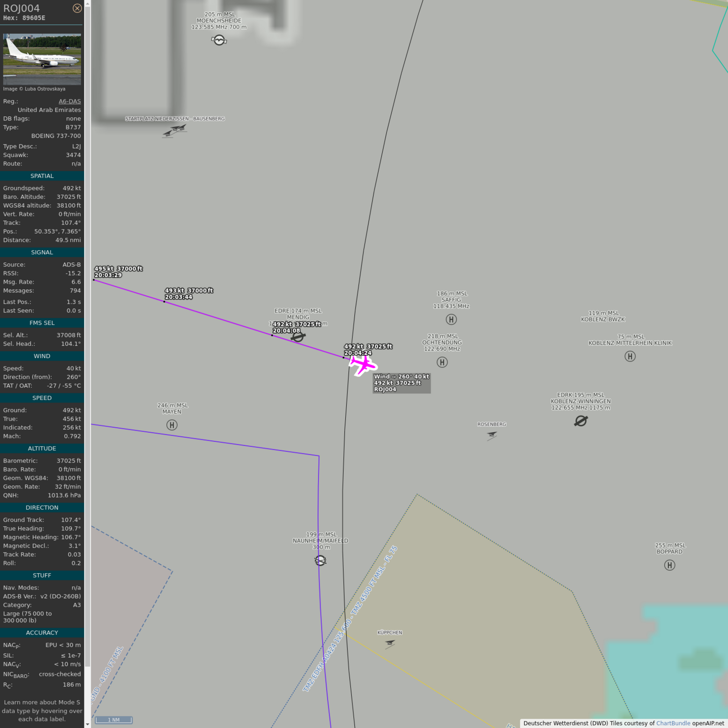Open the A6-DAS registration link
The image size is (728, 728).
pyautogui.click(x=69, y=101)
